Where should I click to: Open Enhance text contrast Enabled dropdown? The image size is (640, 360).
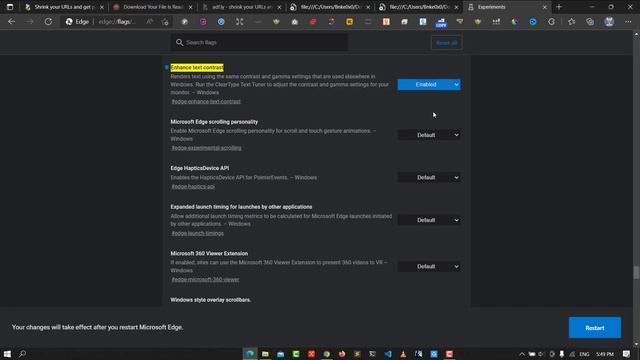429,84
